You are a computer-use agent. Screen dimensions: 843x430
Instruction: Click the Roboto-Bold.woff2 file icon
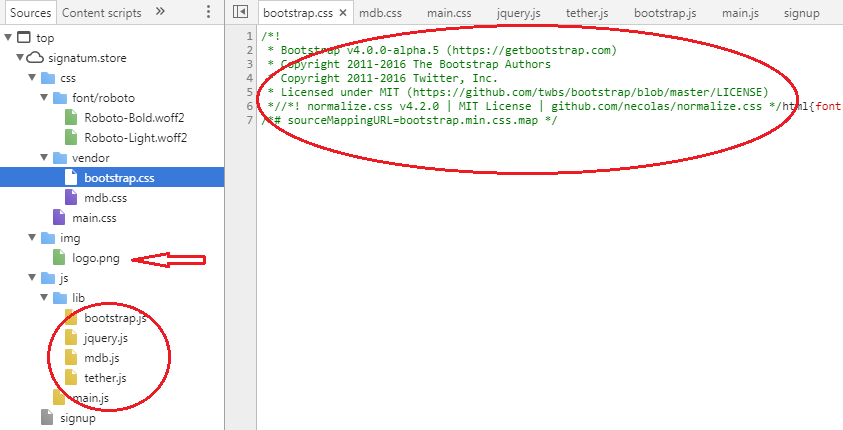pos(71,118)
